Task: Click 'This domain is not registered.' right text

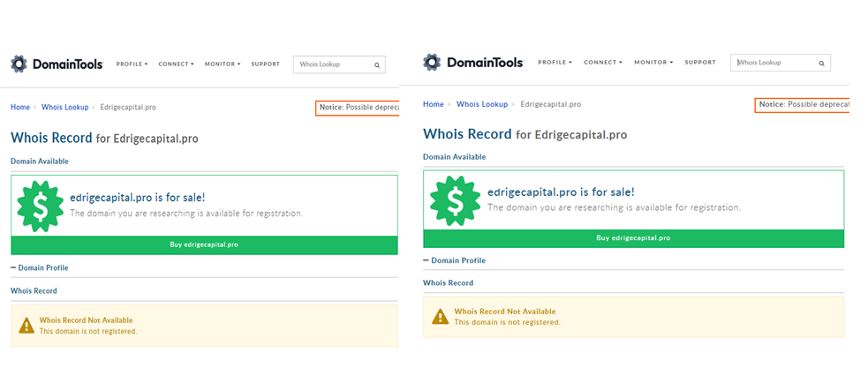Action: pos(507,322)
